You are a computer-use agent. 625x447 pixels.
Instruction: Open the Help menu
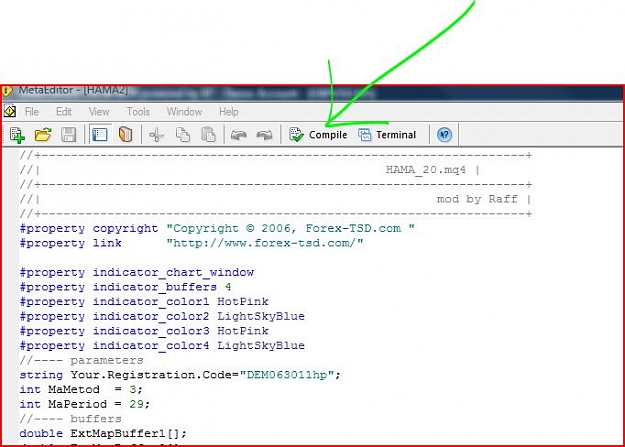[229, 112]
